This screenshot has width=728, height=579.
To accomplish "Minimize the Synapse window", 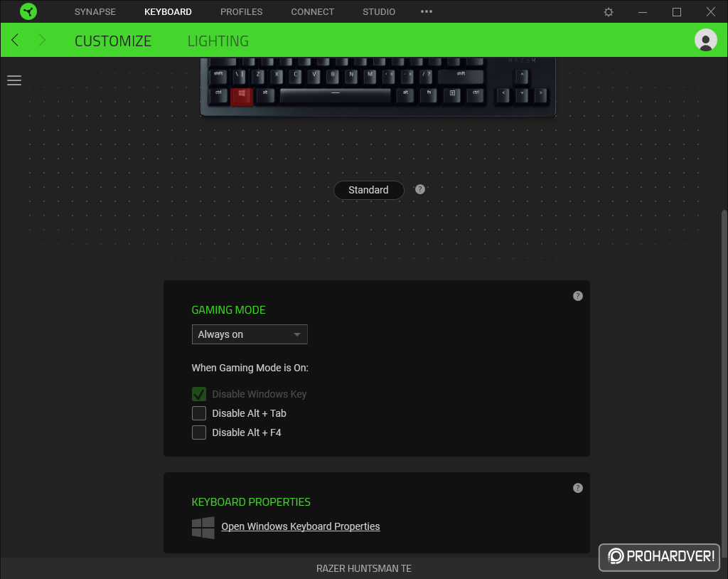I will point(643,12).
